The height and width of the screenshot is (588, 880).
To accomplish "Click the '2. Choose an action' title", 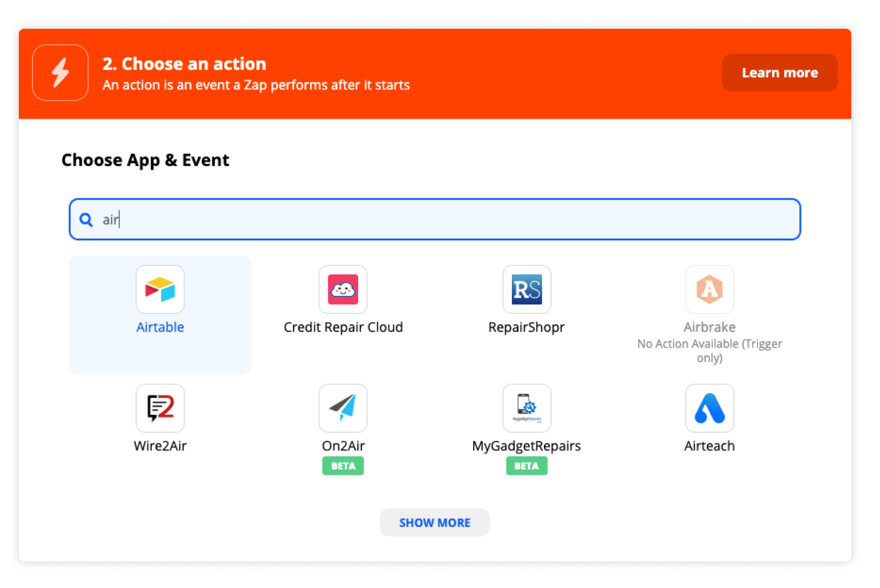I will click(184, 64).
